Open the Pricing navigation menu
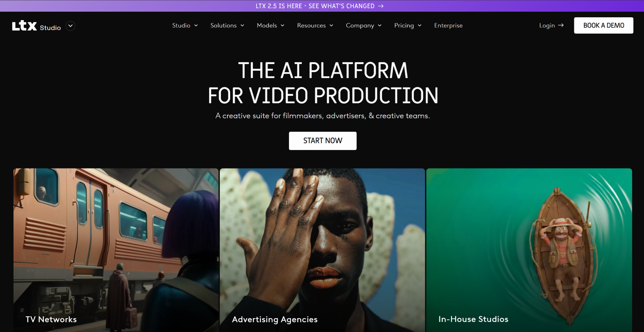 tap(408, 25)
